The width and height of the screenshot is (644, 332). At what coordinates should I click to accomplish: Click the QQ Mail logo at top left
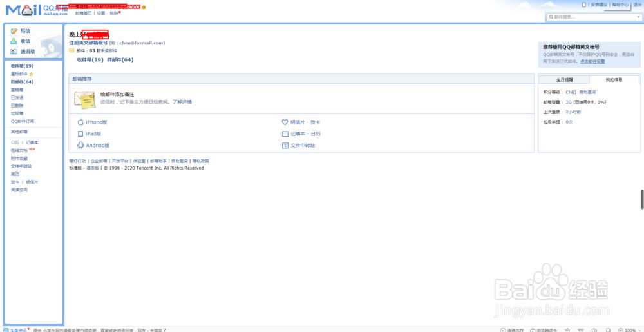[x=36, y=10]
